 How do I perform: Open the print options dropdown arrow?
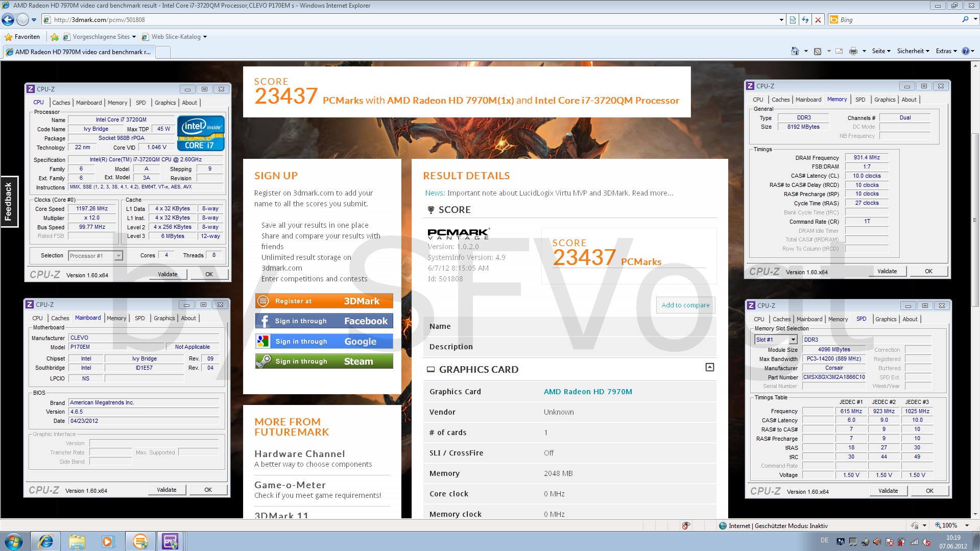[x=864, y=51]
